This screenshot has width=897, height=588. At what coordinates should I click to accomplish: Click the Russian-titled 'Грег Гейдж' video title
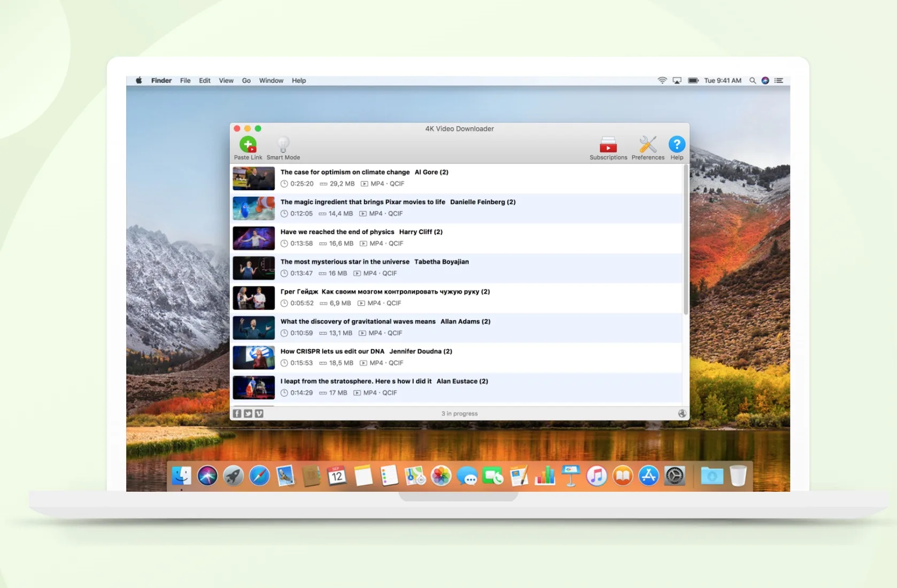pos(385,292)
